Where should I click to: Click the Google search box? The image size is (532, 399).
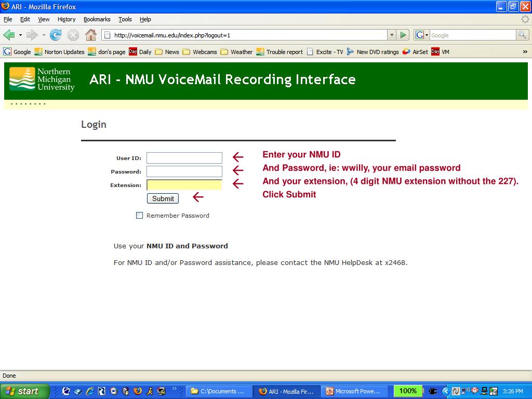(473, 35)
